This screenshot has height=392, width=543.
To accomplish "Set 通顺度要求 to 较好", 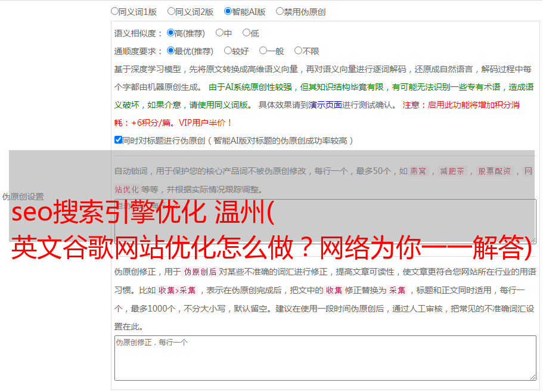I will [x=228, y=51].
